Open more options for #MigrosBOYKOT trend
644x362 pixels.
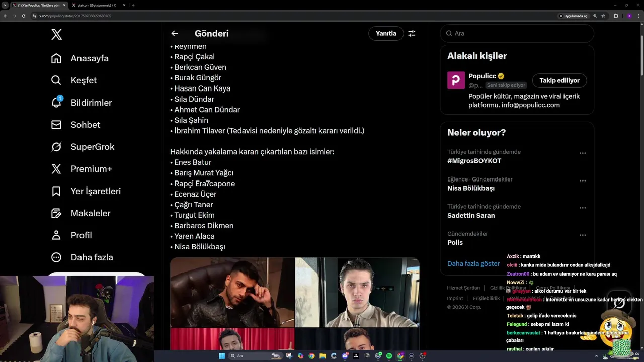tap(583, 153)
